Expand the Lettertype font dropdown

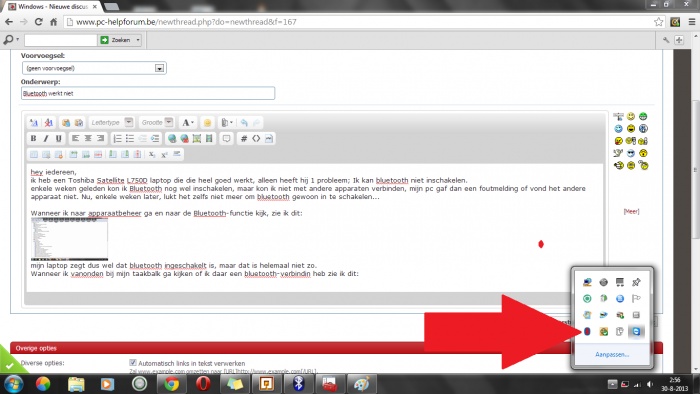(129, 122)
